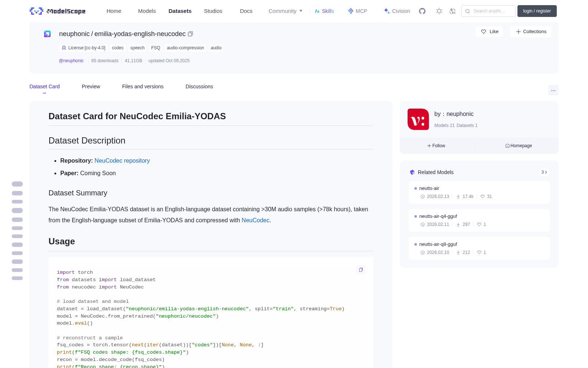588x368 pixels.
Task: Click 'updated Oct 09,2025' text
Action: [169, 61]
